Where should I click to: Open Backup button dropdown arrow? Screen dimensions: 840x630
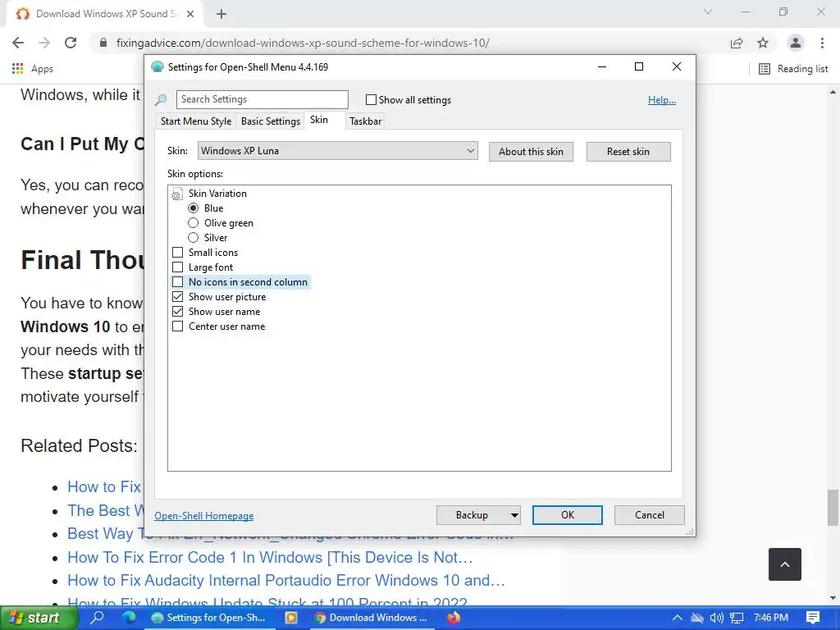click(514, 515)
